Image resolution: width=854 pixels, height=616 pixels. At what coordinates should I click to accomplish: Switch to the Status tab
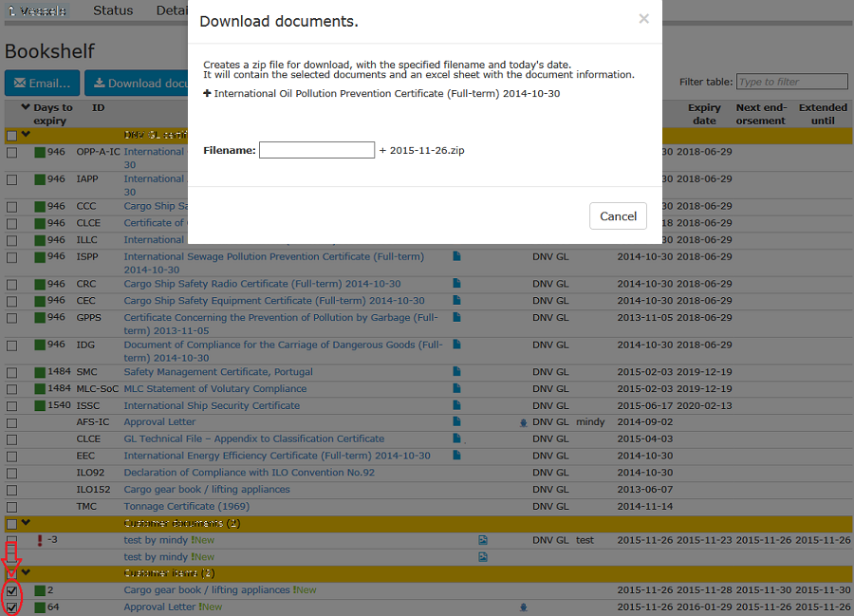pyautogui.click(x=113, y=10)
